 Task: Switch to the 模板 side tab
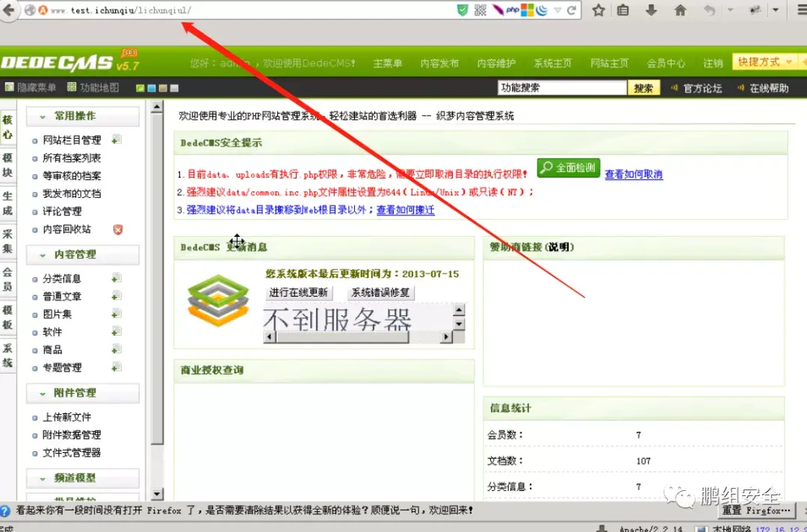tap(7, 318)
